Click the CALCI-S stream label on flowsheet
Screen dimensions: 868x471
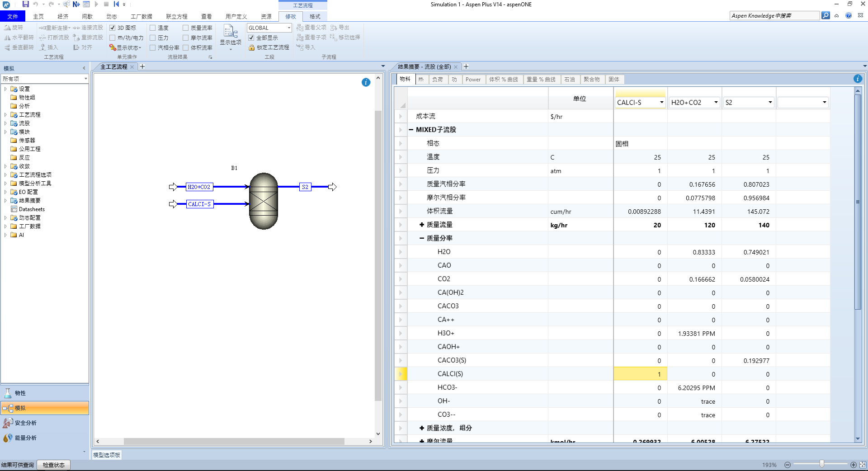199,204
